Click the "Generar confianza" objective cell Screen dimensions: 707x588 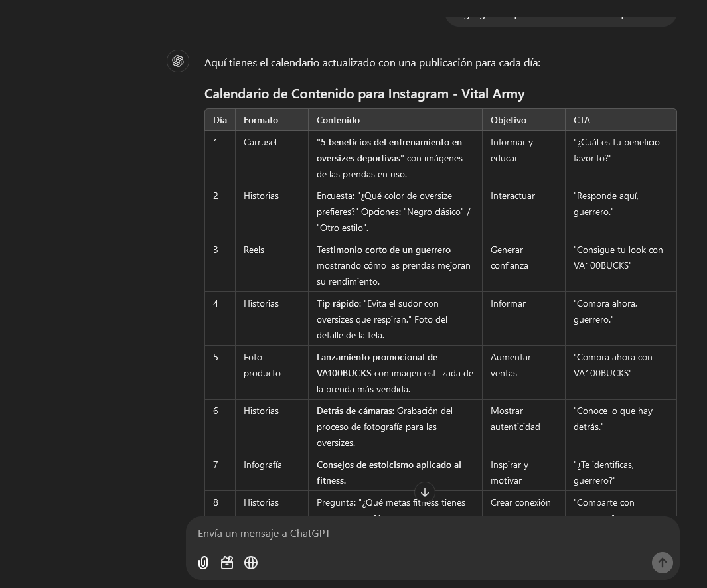pyautogui.click(x=509, y=257)
